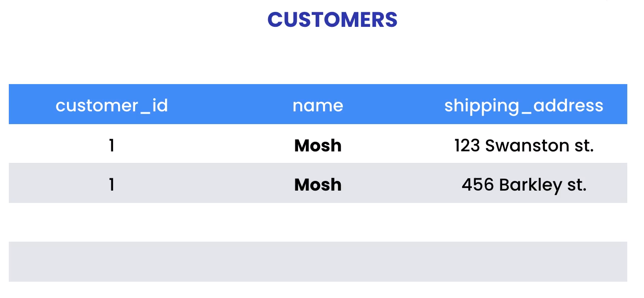The height and width of the screenshot is (298, 644).
Task: Click 'st.' after Barkley
Action: pos(577,185)
